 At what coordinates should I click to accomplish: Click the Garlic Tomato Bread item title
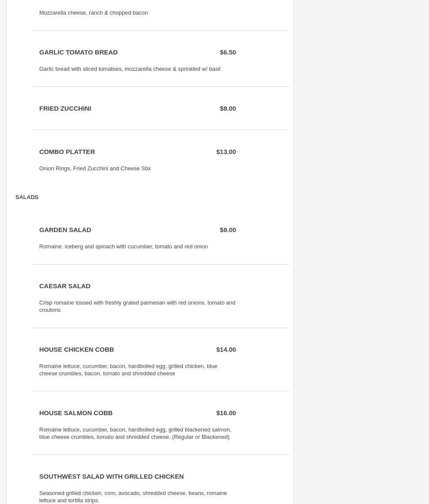78,52
